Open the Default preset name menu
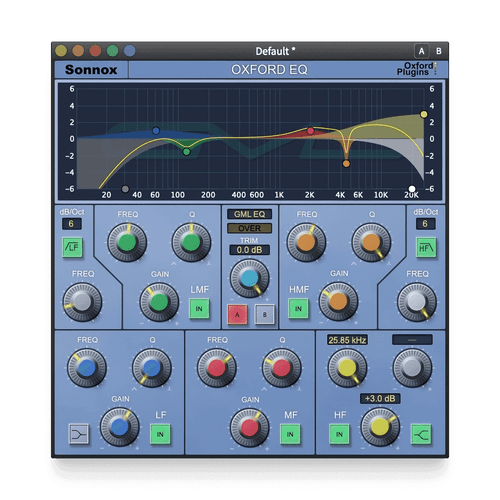 pos(275,51)
